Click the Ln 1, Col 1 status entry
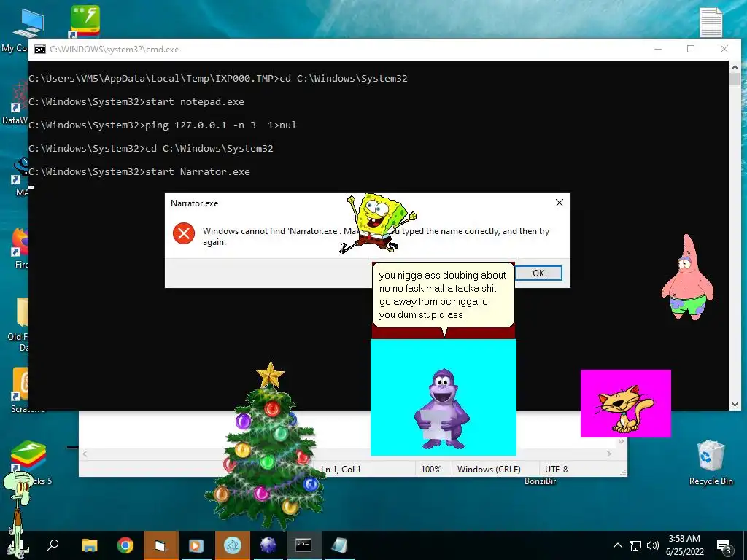 (341, 470)
